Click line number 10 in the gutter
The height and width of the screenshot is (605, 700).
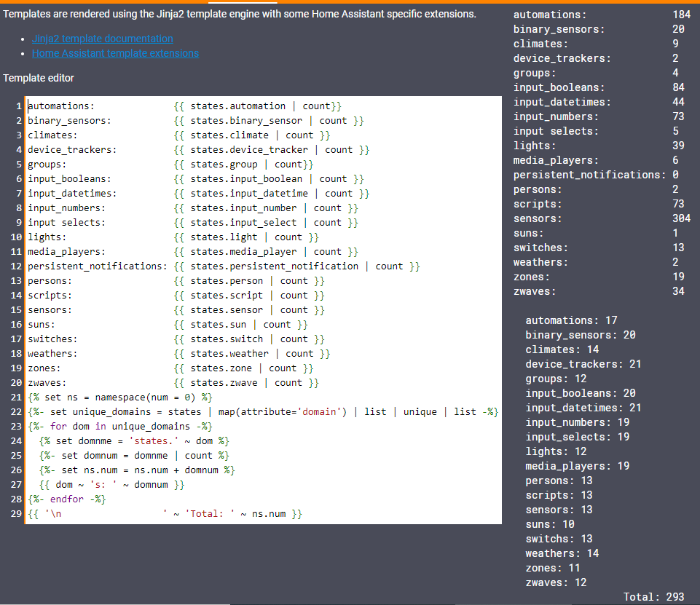tap(16, 237)
